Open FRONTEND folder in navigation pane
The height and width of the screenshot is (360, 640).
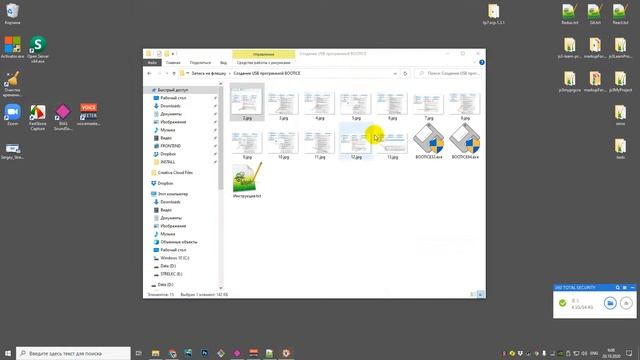[170, 146]
